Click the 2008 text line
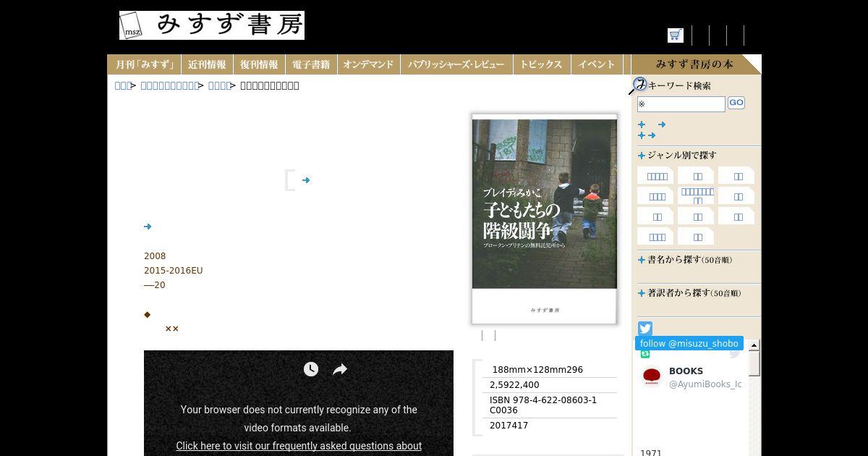 point(155,256)
